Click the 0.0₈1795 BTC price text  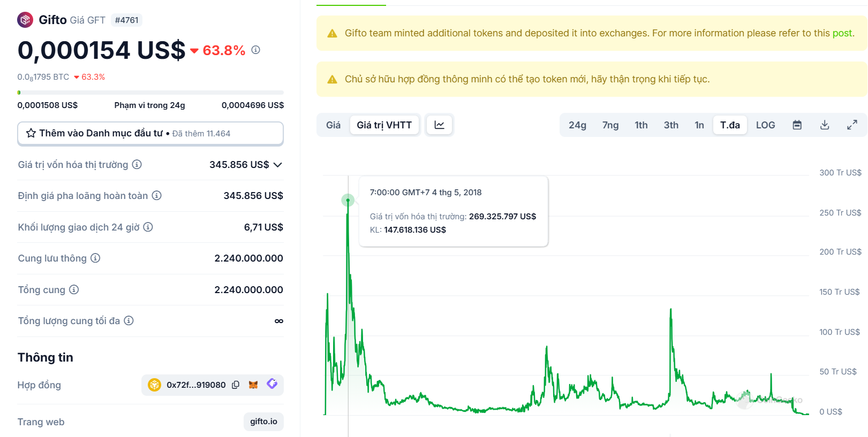[43, 77]
